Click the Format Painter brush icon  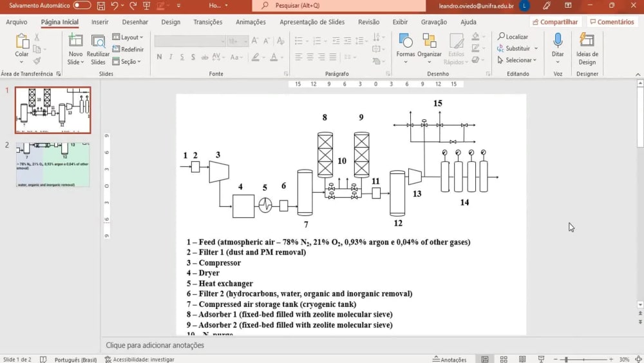point(37,61)
